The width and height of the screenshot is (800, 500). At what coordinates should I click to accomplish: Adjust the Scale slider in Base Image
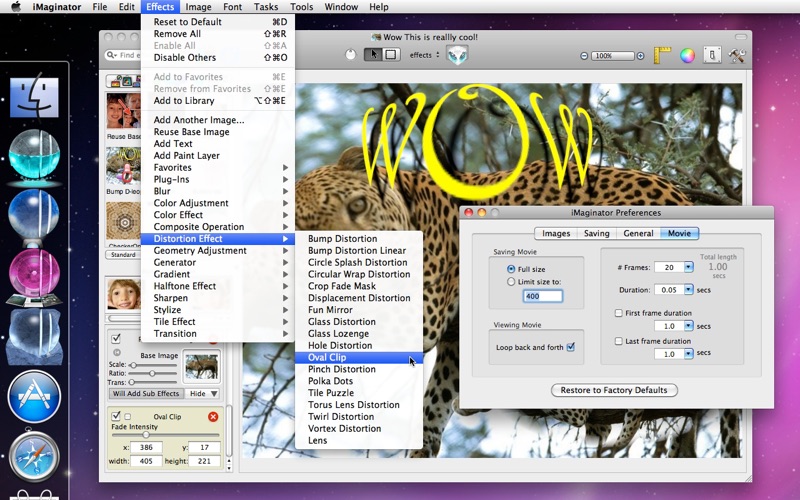click(x=134, y=365)
